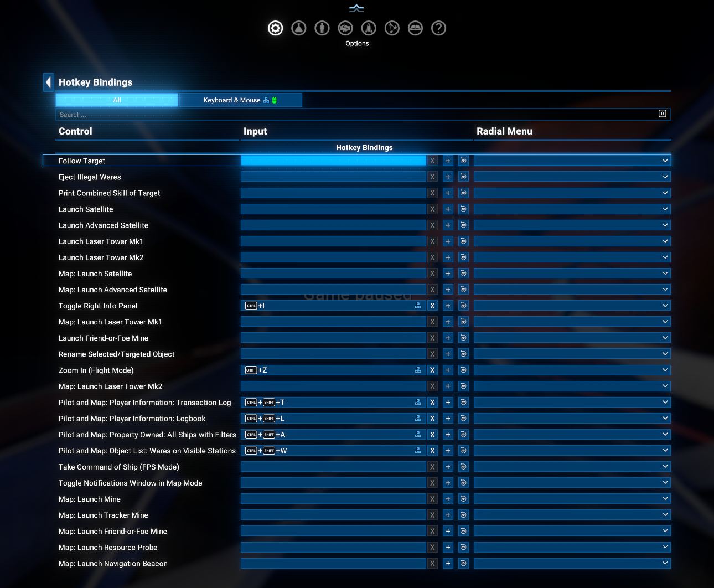Reset the Print Combined Skill of Target binding
This screenshot has width=714, height=588.
(x=463, y=193)
